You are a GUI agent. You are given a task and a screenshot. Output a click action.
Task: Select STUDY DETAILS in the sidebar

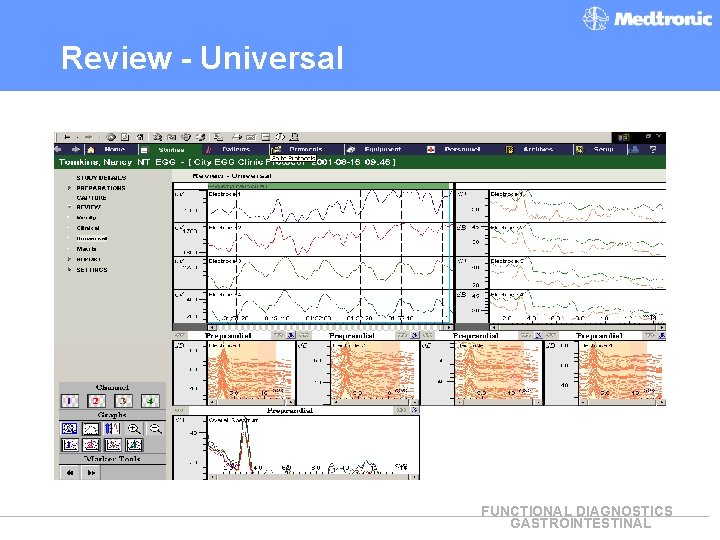pos(101,178)
